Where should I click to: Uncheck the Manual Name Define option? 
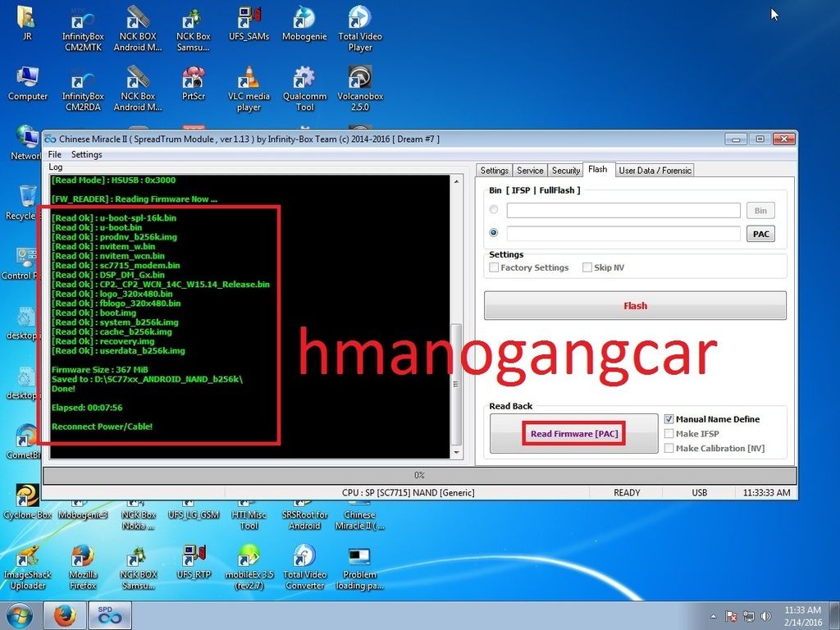(669, 419)
